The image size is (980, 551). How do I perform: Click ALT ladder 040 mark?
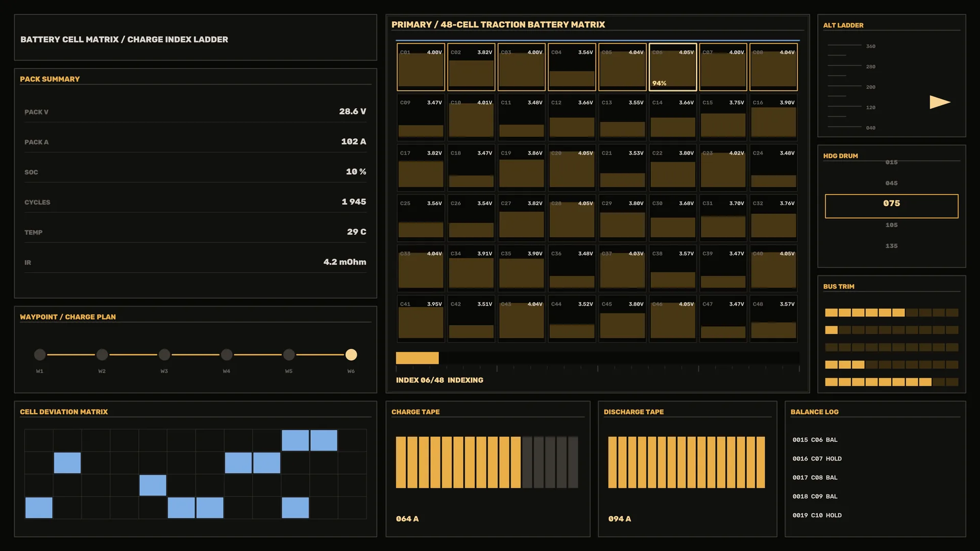(x=871, y=128)
